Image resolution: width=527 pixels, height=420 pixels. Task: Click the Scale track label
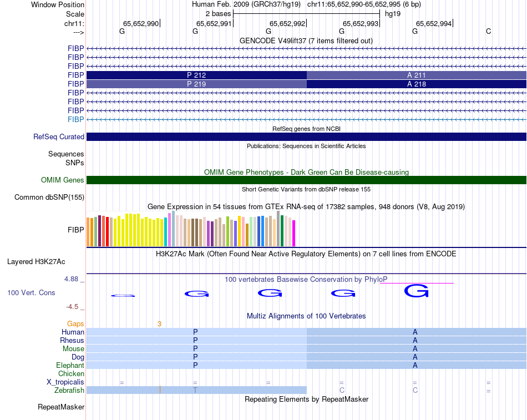click(75, 14)
